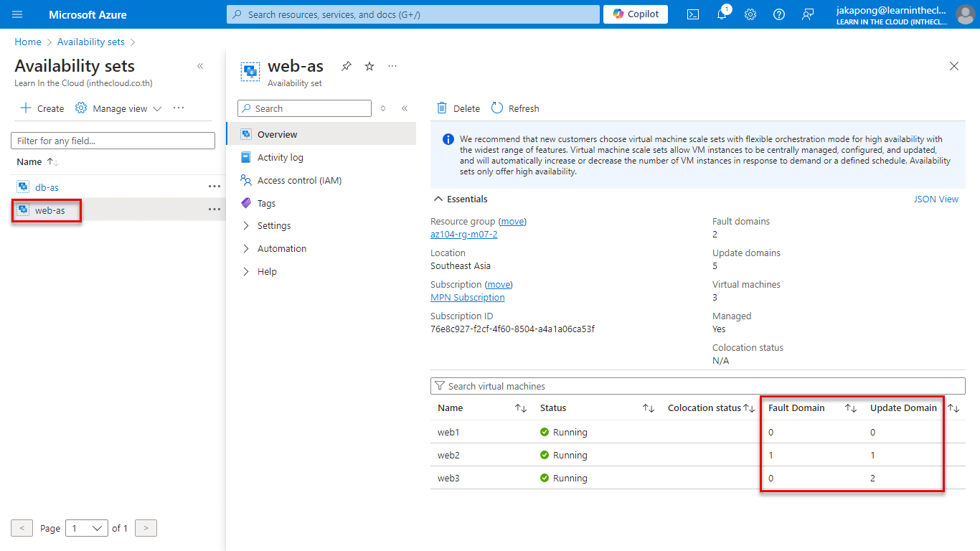Click Running status of web2

(x=564, y=455)
